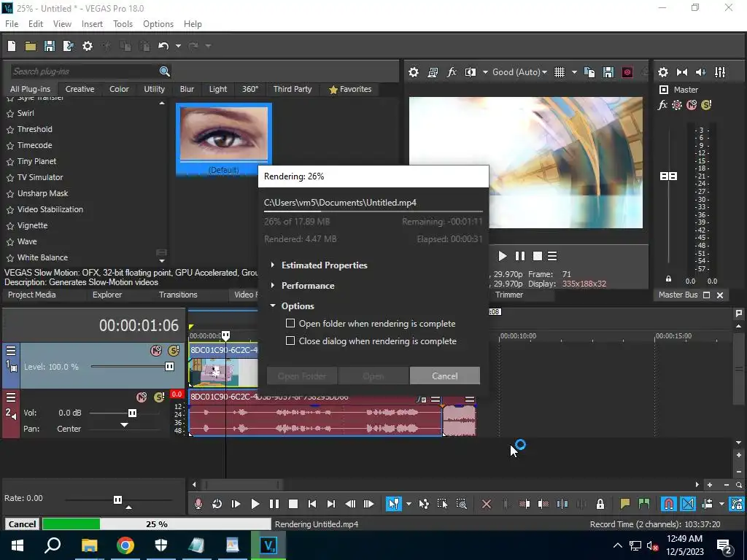
Task: Open the Tools menu
Action: click(123, 24)
